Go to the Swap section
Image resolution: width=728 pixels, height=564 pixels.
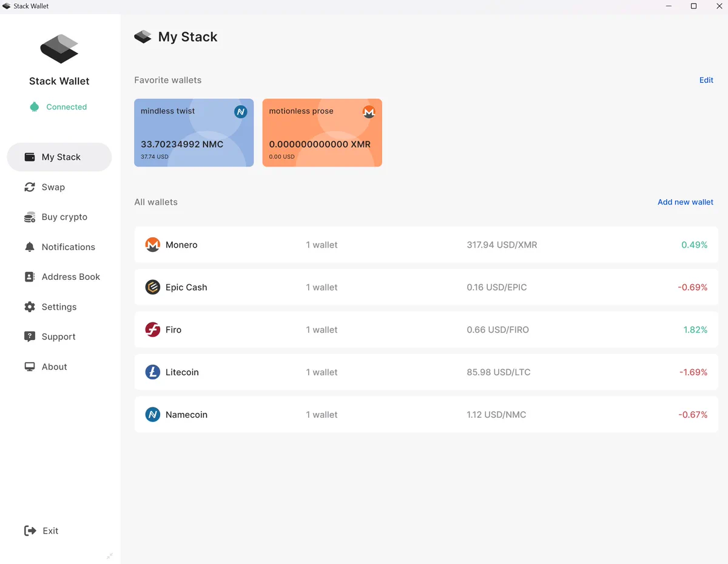(x=59, y=187)
